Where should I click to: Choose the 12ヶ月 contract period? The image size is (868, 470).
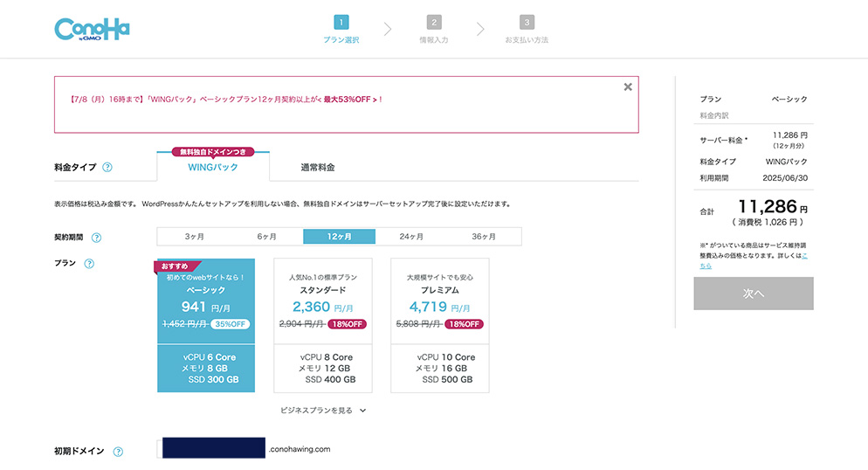(x=340, y=237)
